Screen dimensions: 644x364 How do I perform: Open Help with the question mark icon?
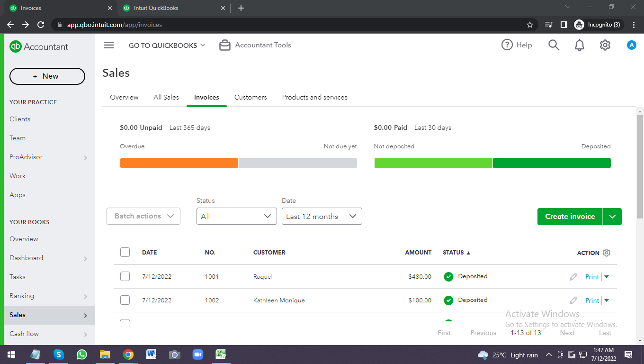coord(517,45)
